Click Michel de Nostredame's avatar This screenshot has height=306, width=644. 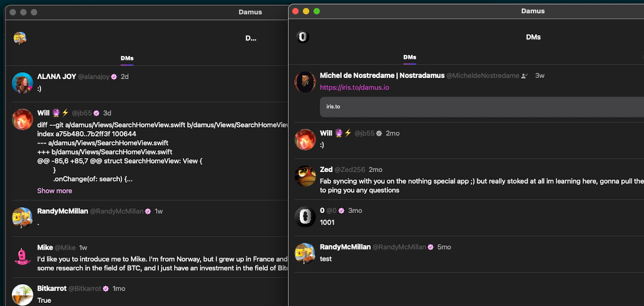[305, 82]
